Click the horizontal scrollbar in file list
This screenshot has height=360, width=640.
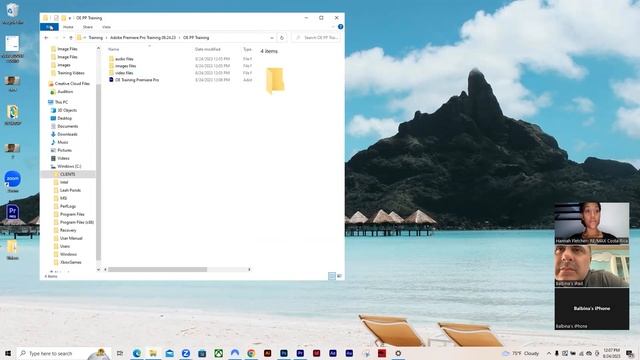(158, 269)
